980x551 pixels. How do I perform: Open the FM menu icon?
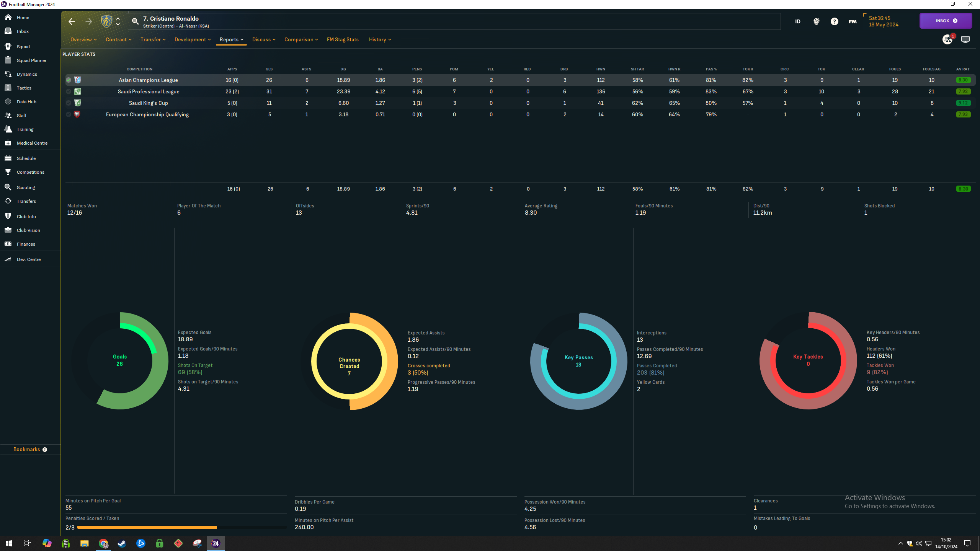(x=853, y=21)
